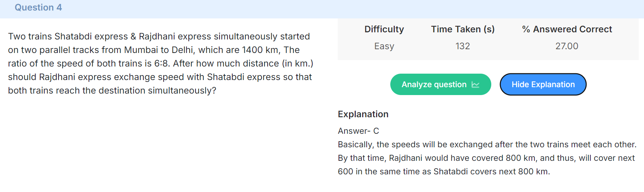Click the line starting should Rajdhani express exchange
Screen dimensions: 644x192
[160, 77]
